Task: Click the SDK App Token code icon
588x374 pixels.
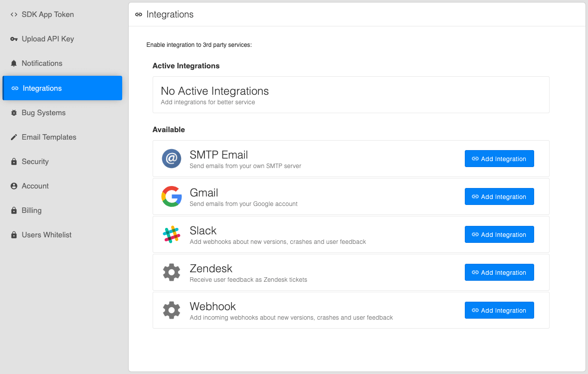Action: coord(14,14)
